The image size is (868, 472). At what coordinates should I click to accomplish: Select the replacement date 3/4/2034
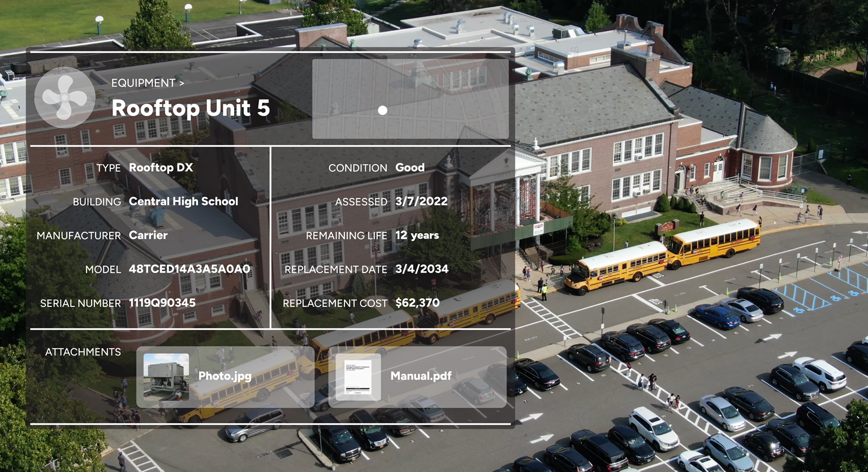coord(422,269)
